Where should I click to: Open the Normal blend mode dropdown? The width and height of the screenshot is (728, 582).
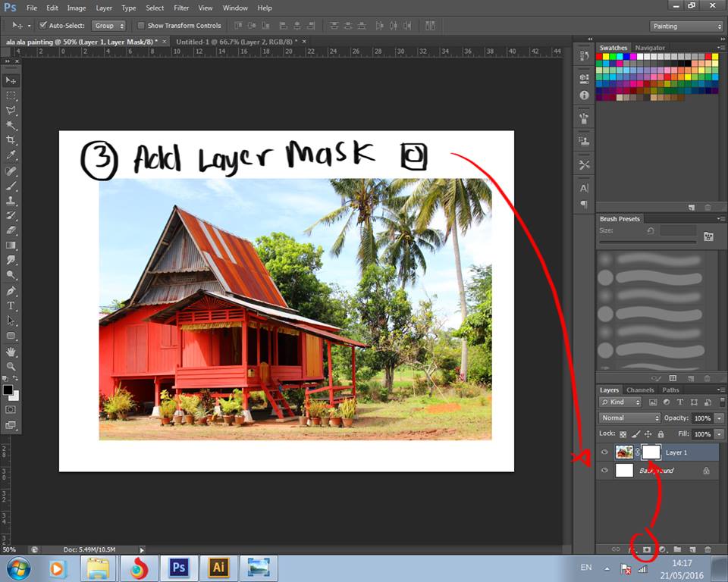click(x=629, y=418)
